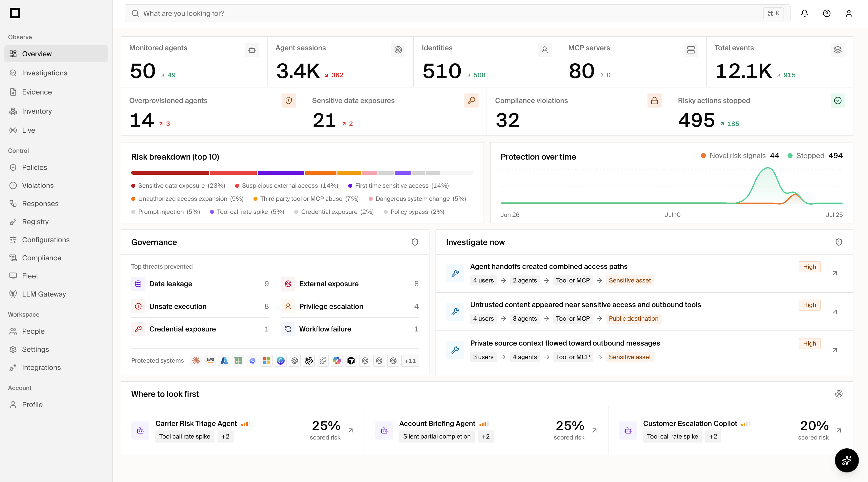Click the External exposure threat row

coord(350,284)
